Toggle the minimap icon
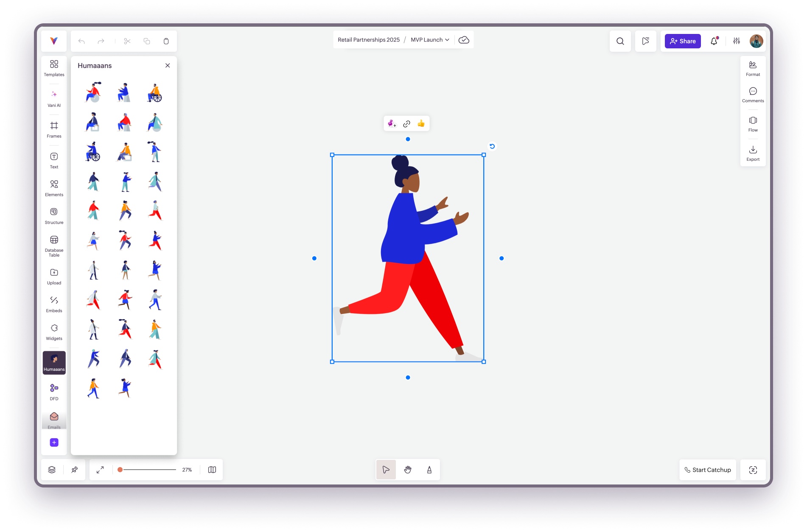This screenshot has width=807, height=532. pos(212,470)
